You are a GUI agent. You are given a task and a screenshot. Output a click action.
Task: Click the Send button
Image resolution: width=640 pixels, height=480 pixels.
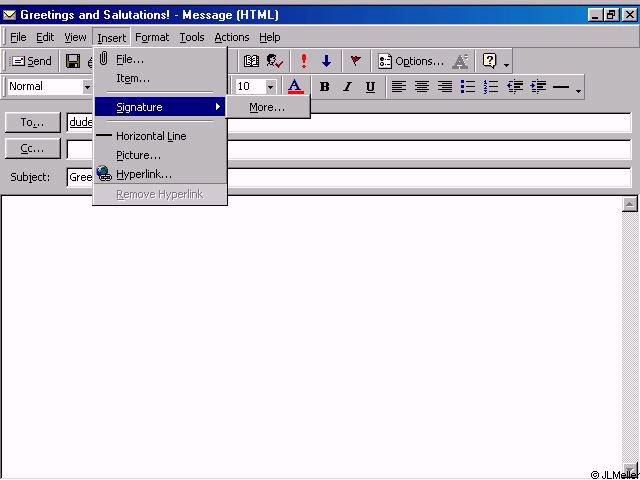(32, 61)
